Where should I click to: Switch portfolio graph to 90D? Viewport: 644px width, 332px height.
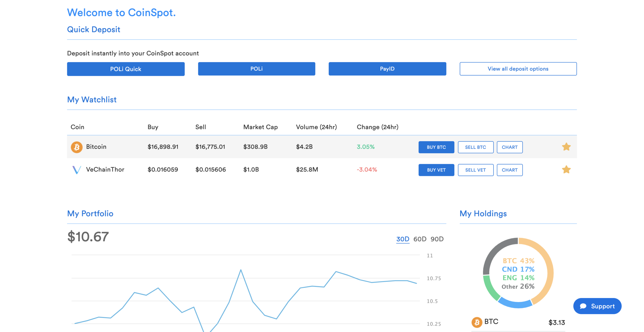pos(437,239)
